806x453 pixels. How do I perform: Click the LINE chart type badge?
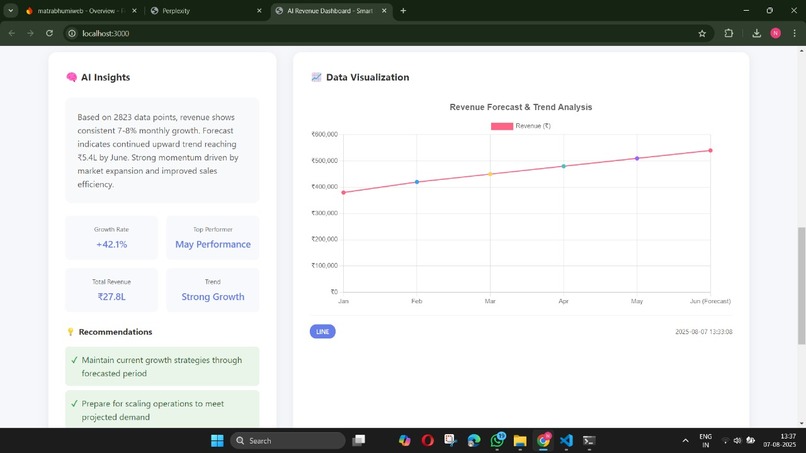(x=322, y=332)
